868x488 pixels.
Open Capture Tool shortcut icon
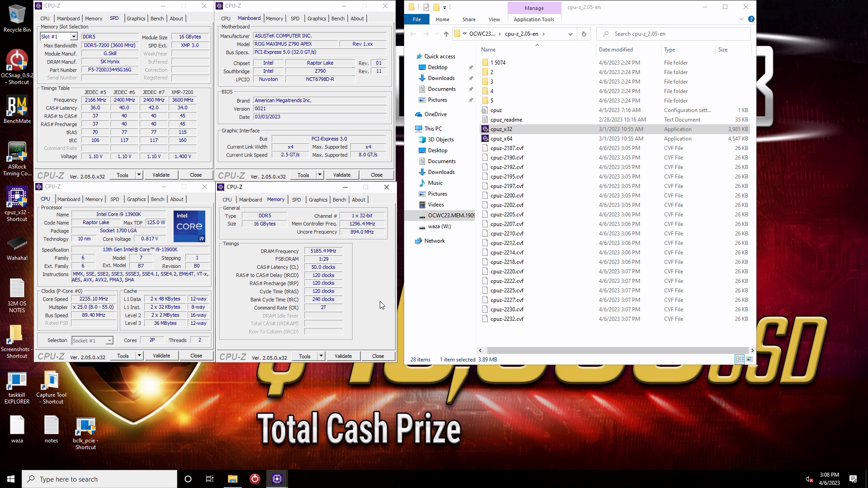pos(51,388)
